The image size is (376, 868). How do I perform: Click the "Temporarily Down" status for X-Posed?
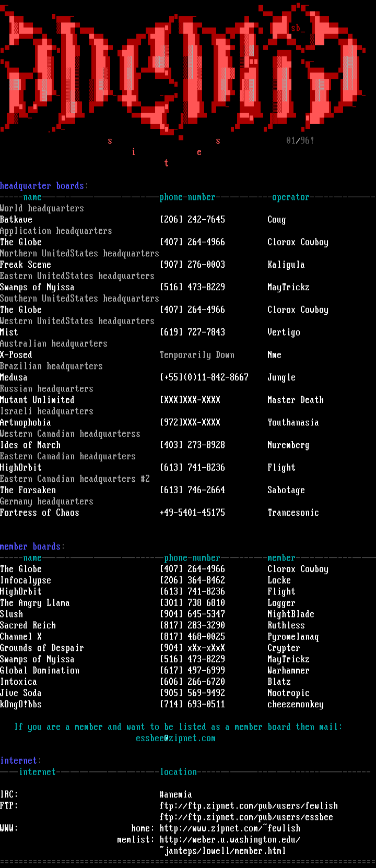point(197,355)
